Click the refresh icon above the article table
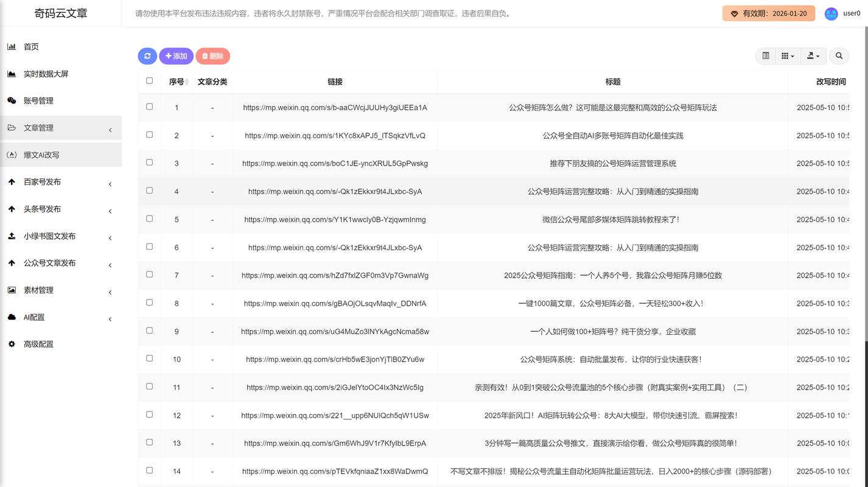The width and height of the screenshot is (868, 487). (x=147, y=55)
